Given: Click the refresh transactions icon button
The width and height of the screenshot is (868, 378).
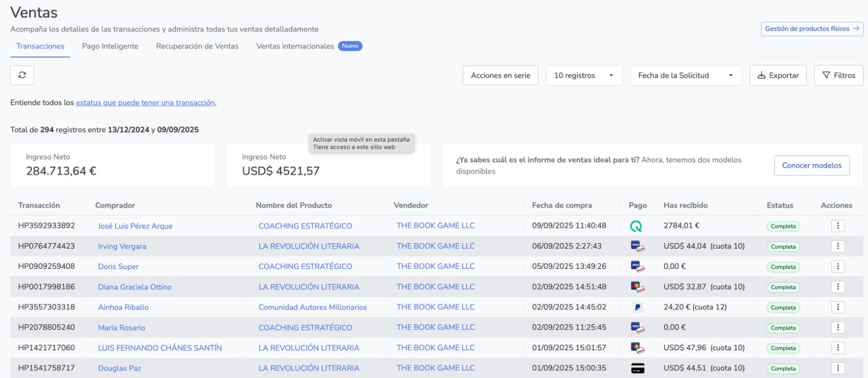Looking at the screenshot, I should coord(22,75).
